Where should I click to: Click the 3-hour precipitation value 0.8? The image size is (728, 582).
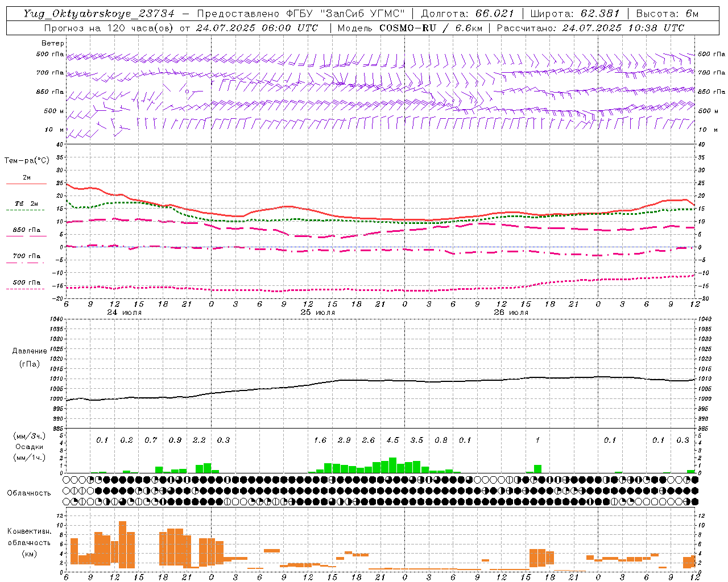coord(441,440)
